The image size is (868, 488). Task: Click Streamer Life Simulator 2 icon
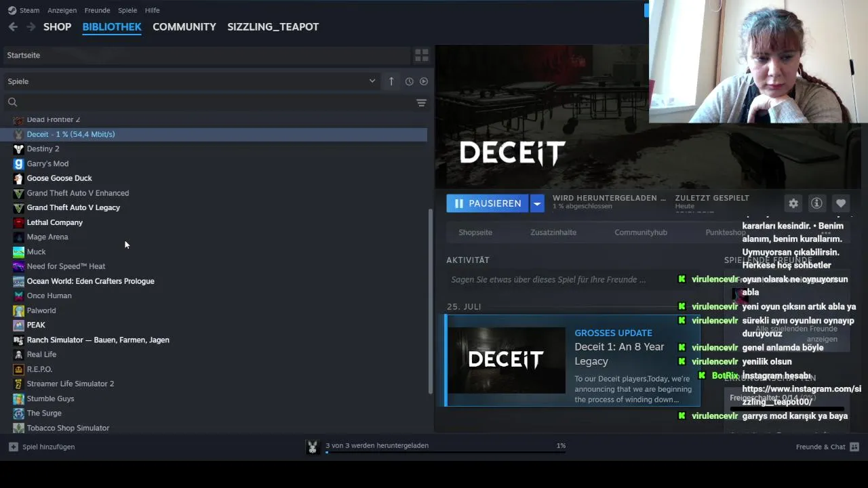click(18, 384)
